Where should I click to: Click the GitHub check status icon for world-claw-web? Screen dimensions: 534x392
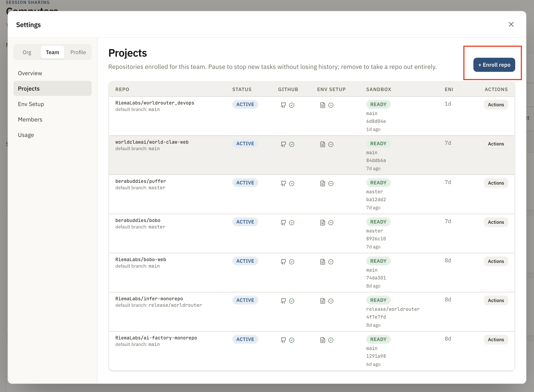pyautogui.click(x=292, y=144)
